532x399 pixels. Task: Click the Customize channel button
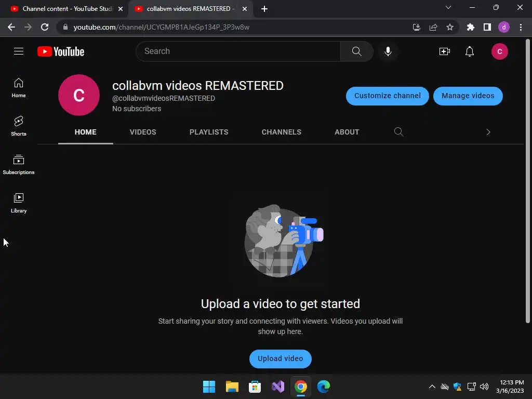pos(388,96)
